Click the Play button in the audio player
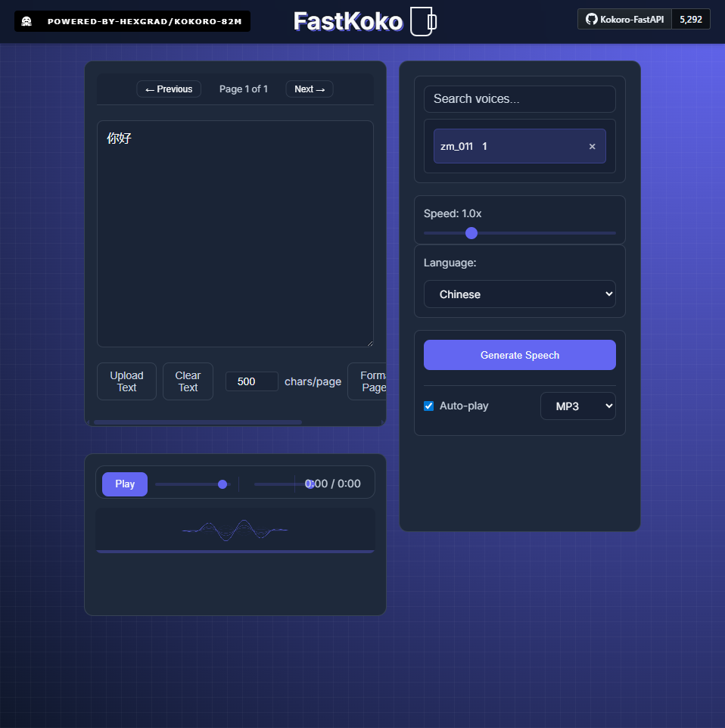 coord(125,484)
